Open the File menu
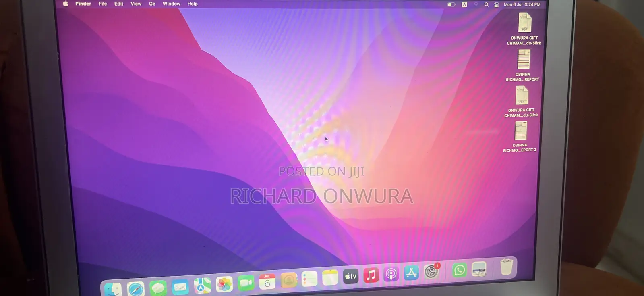The width and height of the screenshot is (644, 296). click(x=103, y=4)
